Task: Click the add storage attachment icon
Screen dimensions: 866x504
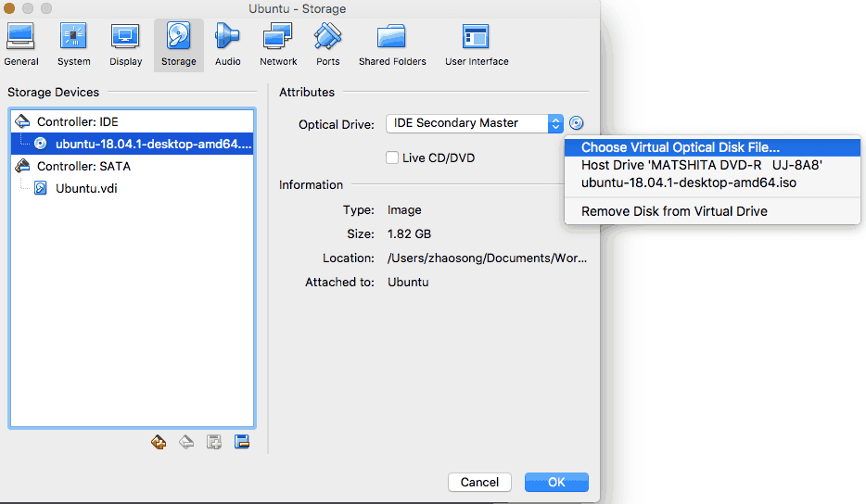Action: tap(214, 442)
